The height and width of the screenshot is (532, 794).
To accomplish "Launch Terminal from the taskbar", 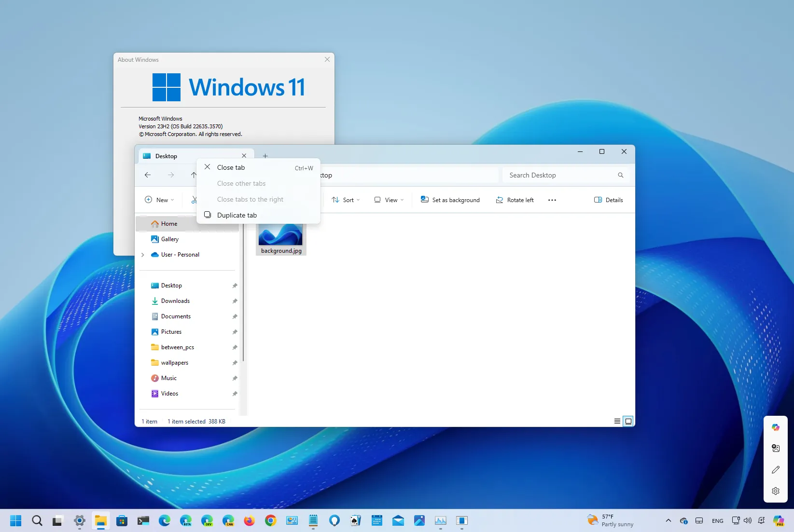I will (x=143, y=520).
